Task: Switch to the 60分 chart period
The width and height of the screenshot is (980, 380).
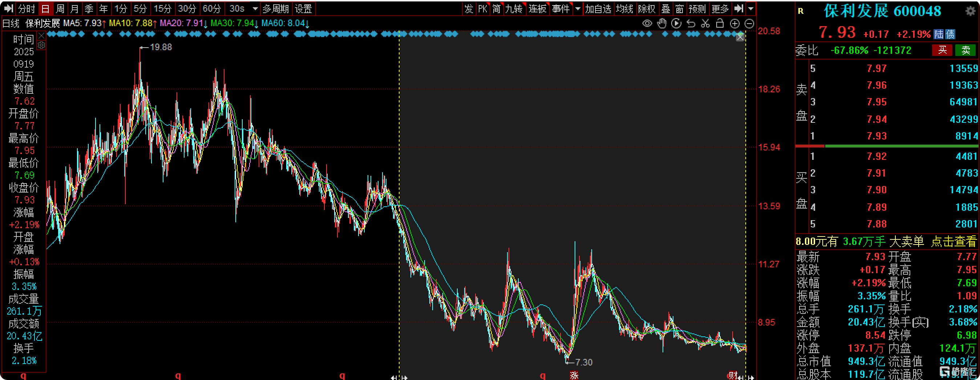Action: [x=212, y=9]
